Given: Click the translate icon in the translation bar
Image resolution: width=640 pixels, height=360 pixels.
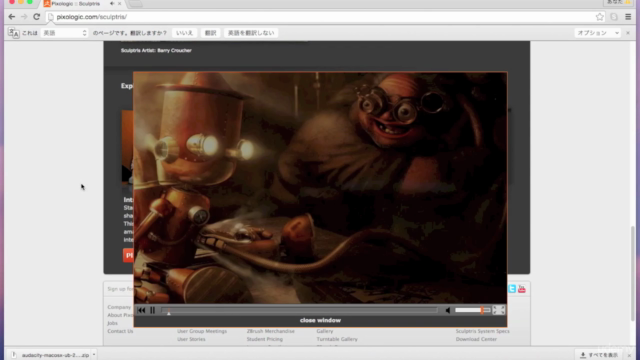Looking at the screenshot, I should point(13,33).
